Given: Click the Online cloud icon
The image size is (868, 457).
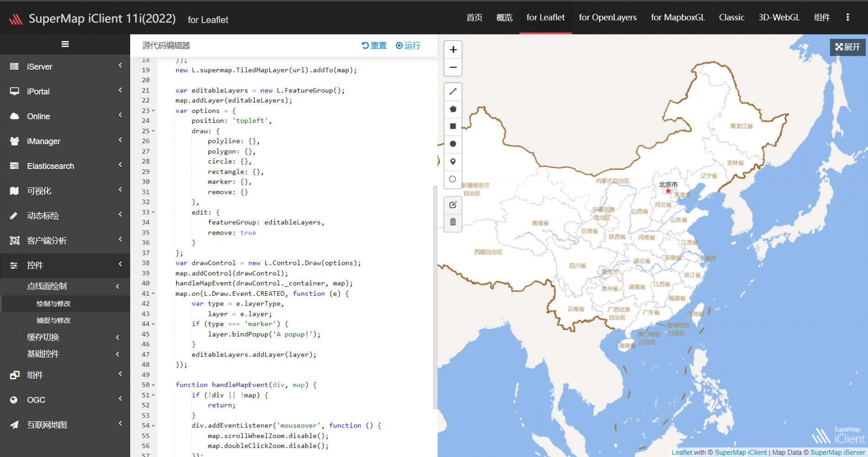Looking at the screenshot, I should point(15,116).
